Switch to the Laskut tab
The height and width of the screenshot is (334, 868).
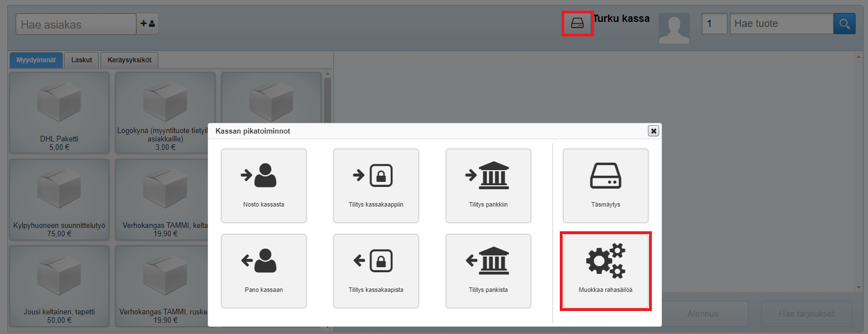pyautogui.click(x=81, y=60)
